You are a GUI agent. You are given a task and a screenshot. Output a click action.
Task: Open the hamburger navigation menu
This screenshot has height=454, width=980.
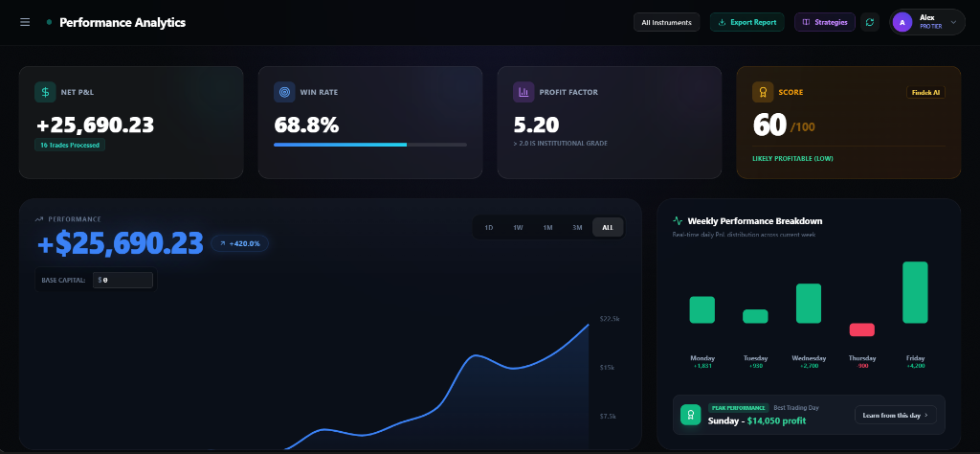click(x=25, y=23)
